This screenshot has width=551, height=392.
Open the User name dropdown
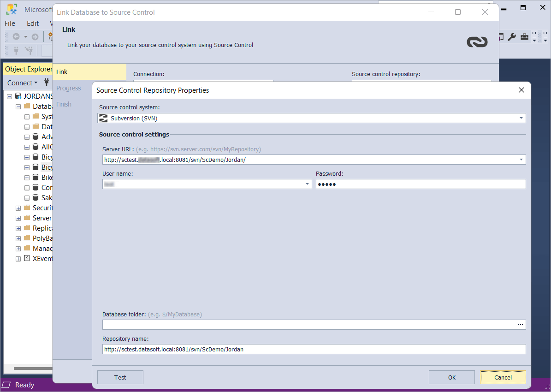click(x=307, y=184)
